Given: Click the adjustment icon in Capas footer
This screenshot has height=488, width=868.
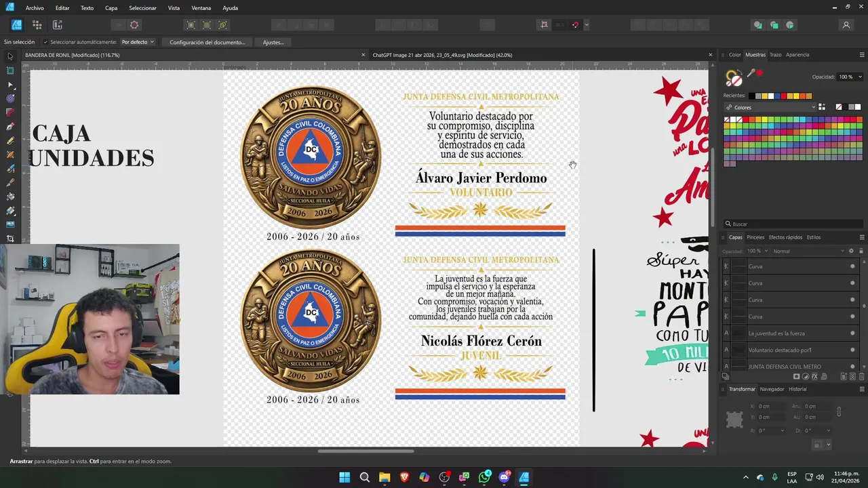Looking at the screenshot, I should (806, 377).
